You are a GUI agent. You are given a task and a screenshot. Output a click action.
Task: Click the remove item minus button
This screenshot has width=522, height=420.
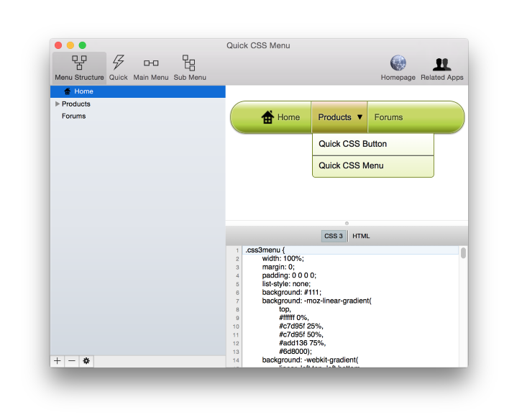[x=71, y=361]
